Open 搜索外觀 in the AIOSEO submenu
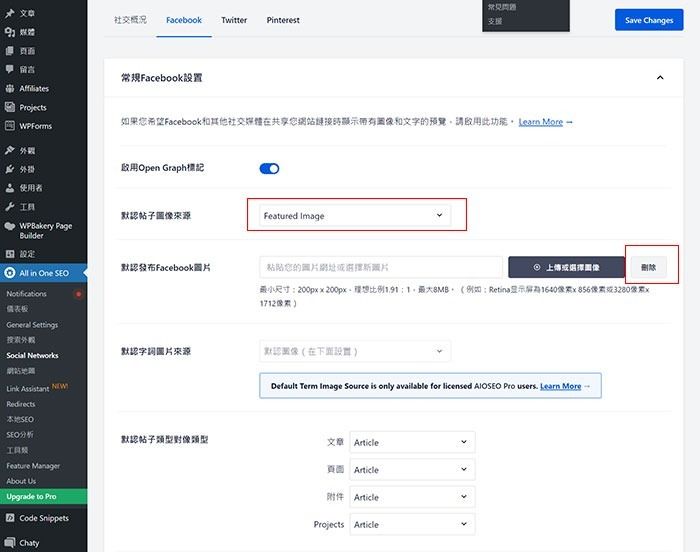Screen dimensions: 700x552 [21, 340]
